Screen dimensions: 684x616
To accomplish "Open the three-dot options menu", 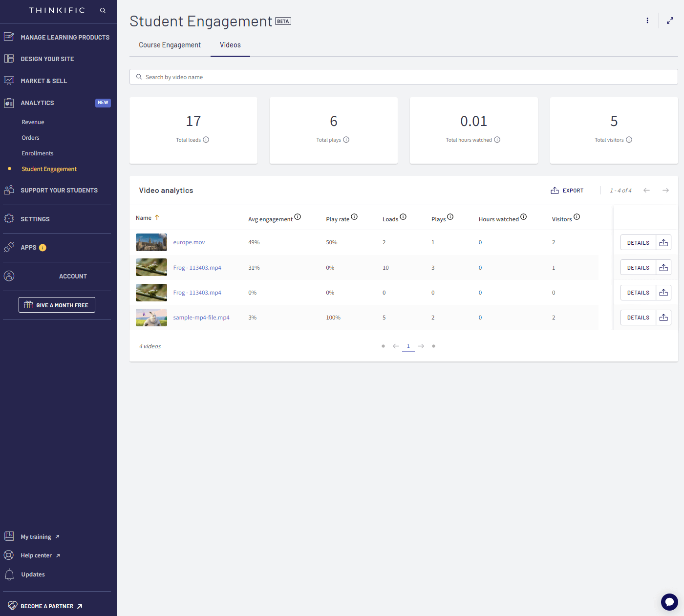I will (647, 21).
